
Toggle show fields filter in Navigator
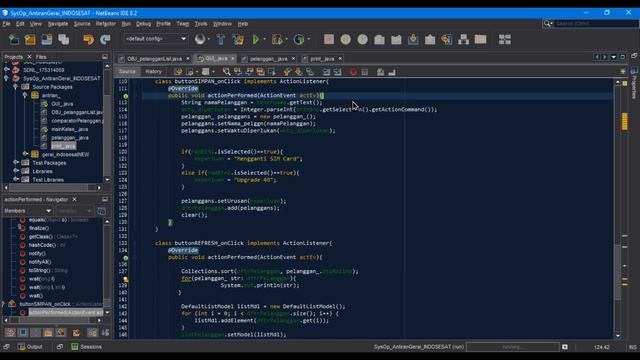(23, 332)
